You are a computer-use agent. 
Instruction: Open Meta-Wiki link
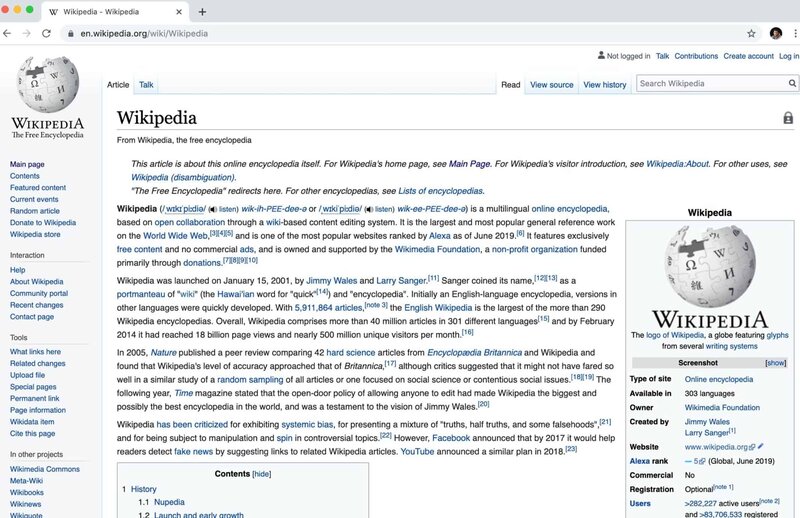pos(27,481)
